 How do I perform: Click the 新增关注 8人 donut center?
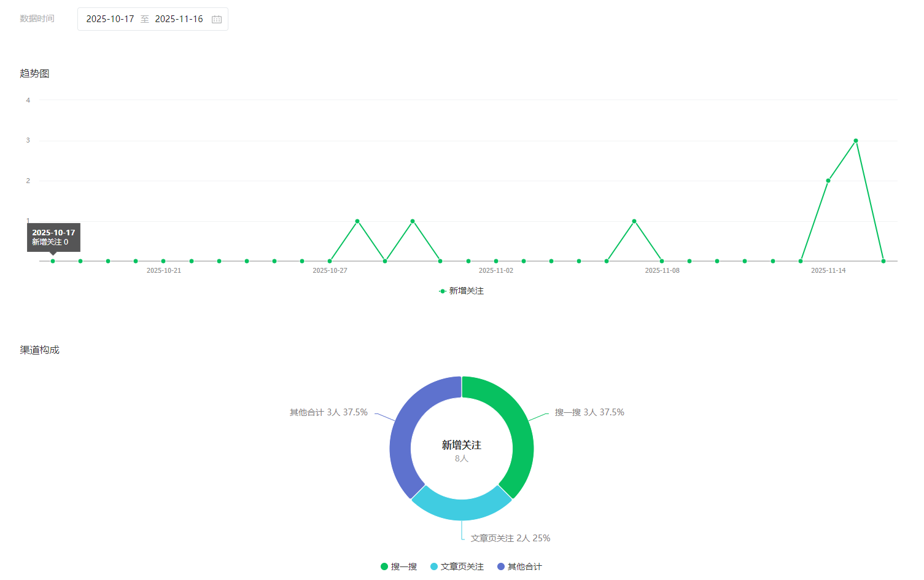(x=462, y=450)
